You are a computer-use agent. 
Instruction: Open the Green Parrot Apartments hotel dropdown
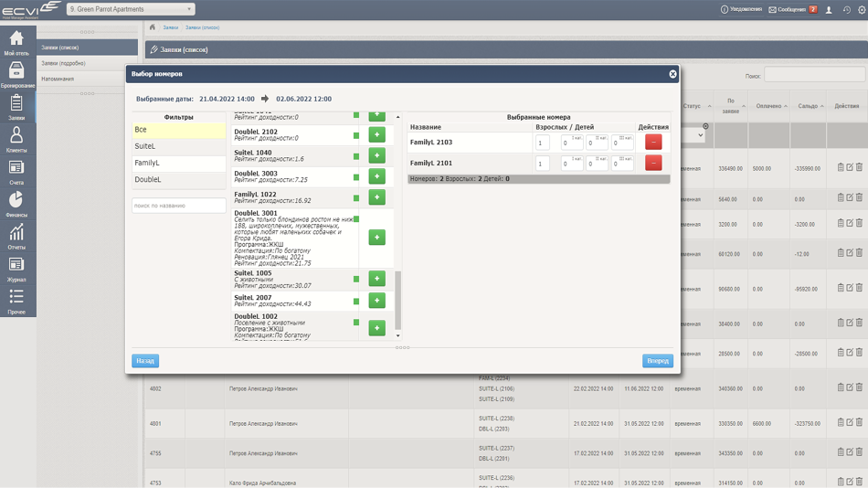click(132, 9)
